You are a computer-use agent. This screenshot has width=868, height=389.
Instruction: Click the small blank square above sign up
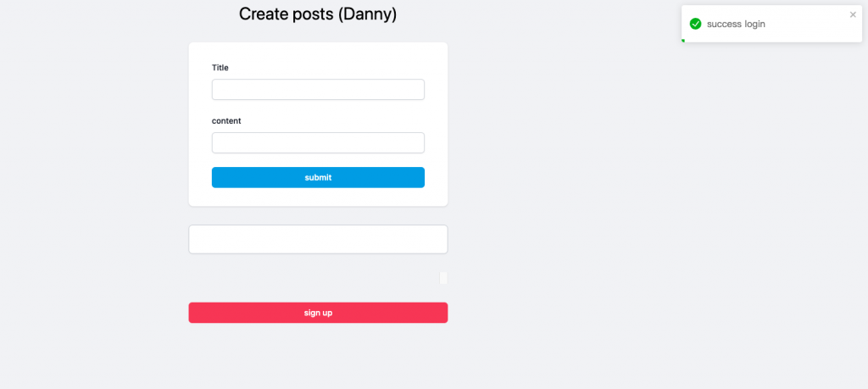[x=443, y=278]
